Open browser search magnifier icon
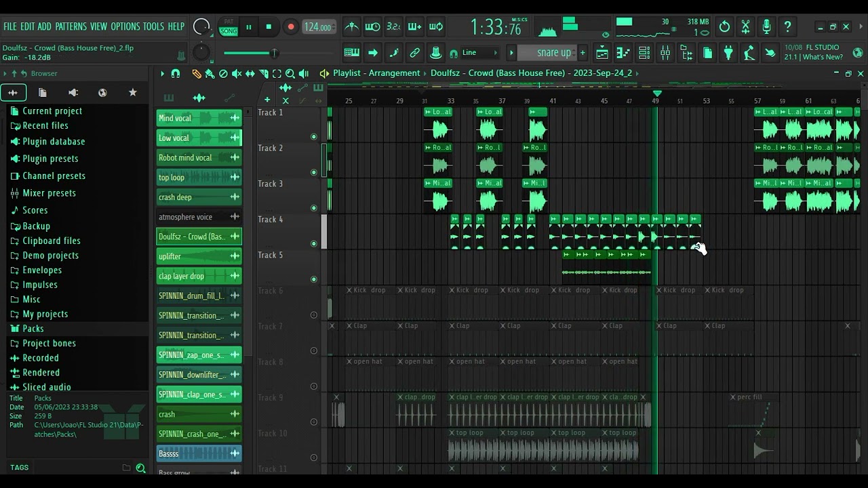 point(140,468)
